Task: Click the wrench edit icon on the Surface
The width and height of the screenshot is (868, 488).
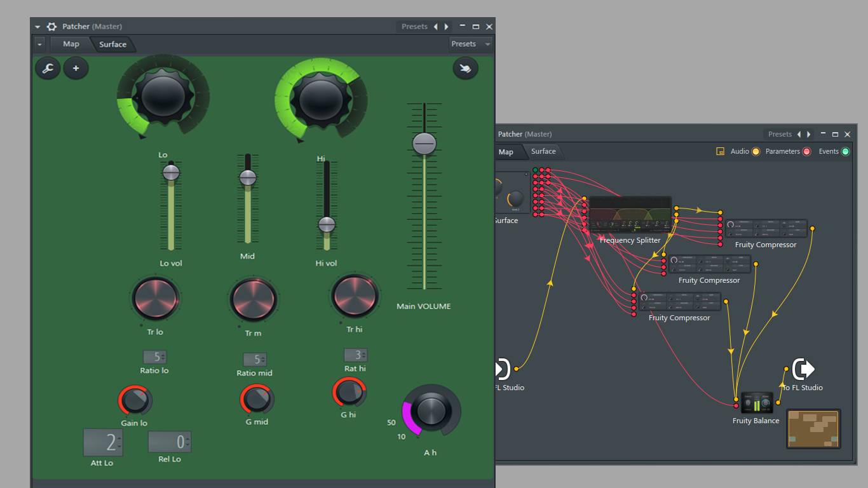Action: (x=48, y=68)
